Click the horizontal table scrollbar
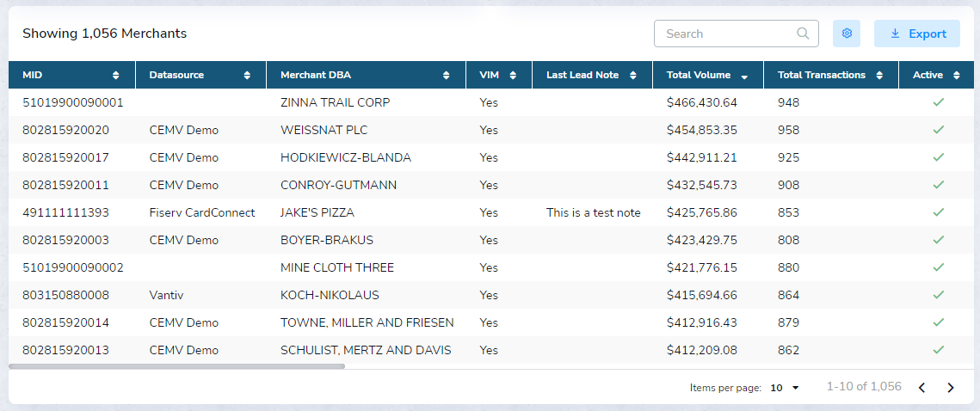The image size is (980, 411). point(176,366)
